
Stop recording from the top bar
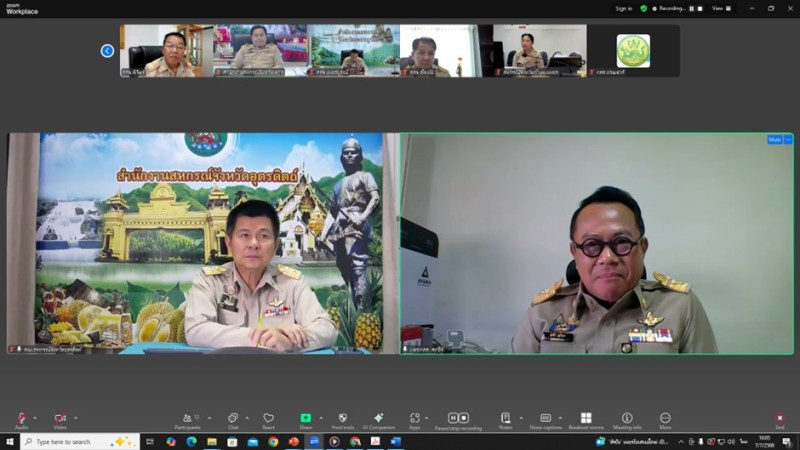pyautogui.click(x=700, y=9)
